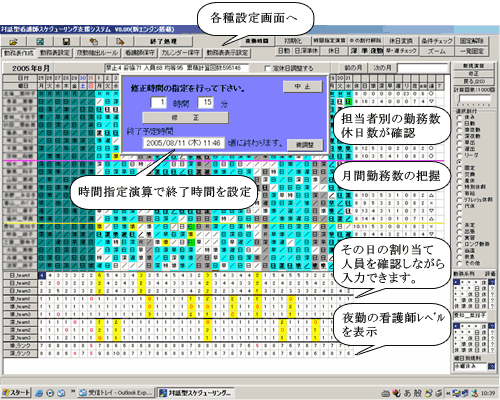
Task: Open the 曜日別規則 dropdown arrow
Action: click(492, 366)
